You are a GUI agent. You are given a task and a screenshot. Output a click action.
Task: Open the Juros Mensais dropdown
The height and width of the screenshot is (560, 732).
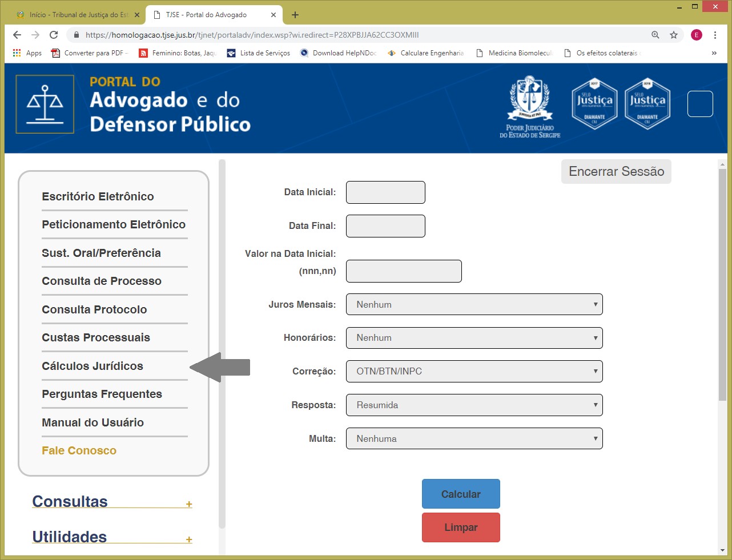click(474, 304)
